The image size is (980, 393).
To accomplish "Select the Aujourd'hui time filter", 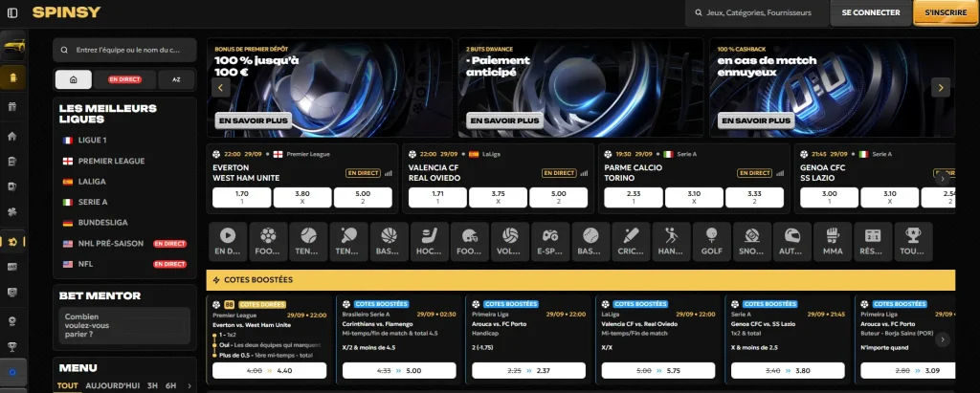I will (113, 385).
